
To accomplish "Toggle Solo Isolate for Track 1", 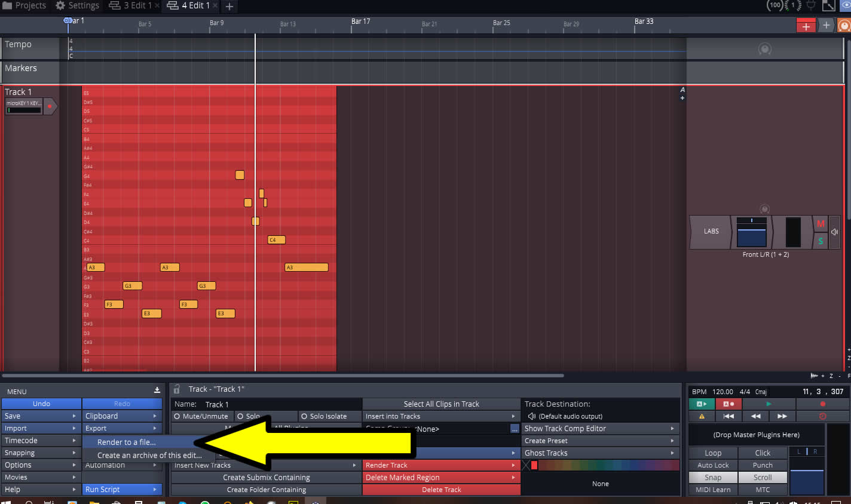I will click(329, 416).
